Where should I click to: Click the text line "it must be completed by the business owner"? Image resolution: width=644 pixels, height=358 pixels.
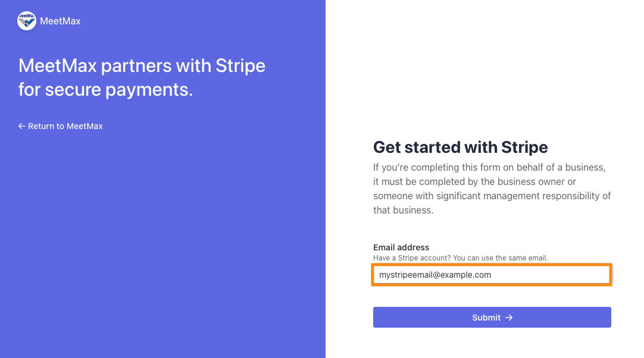point(474,181)
